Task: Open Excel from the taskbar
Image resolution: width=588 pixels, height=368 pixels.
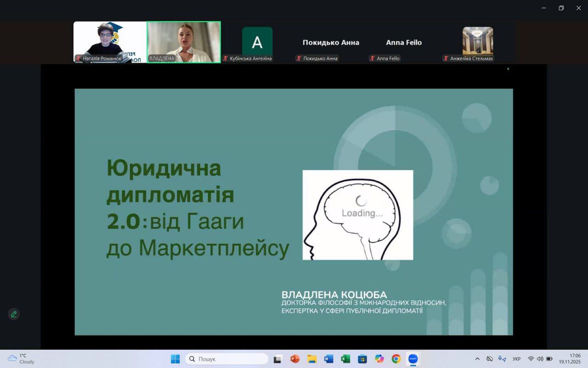Action: [x=345, y=359]
